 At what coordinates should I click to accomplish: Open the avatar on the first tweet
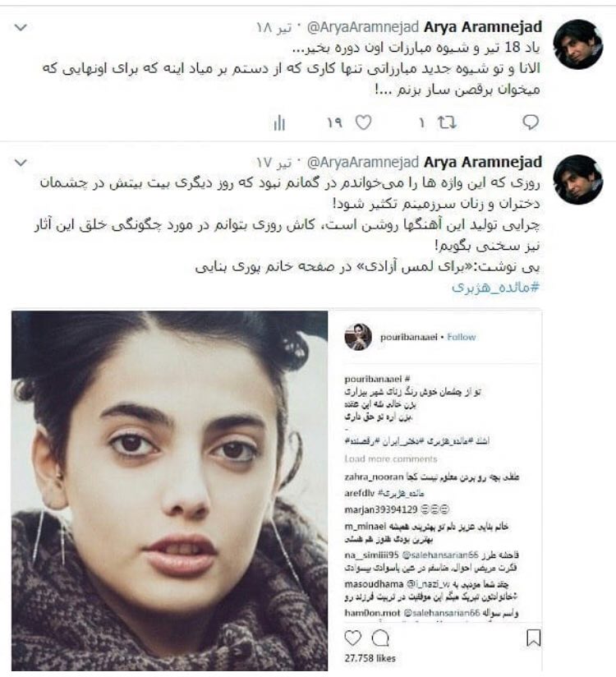(x=578, y=44)
